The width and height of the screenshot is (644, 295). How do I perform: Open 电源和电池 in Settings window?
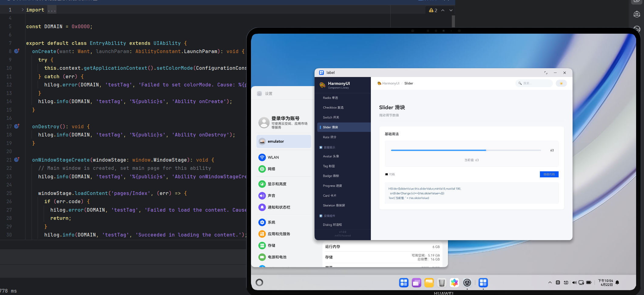coord(284,257)
